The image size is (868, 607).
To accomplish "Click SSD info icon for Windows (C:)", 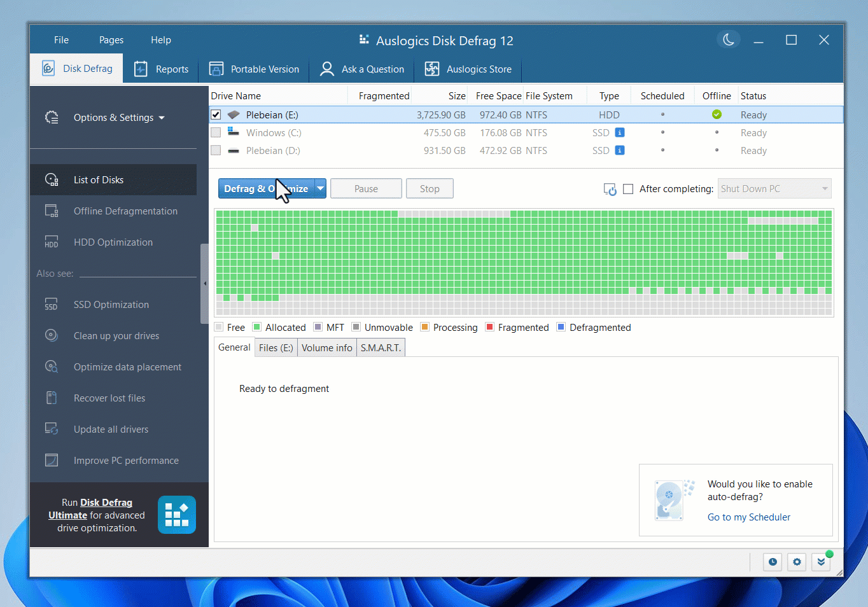I will click(619, 133).
